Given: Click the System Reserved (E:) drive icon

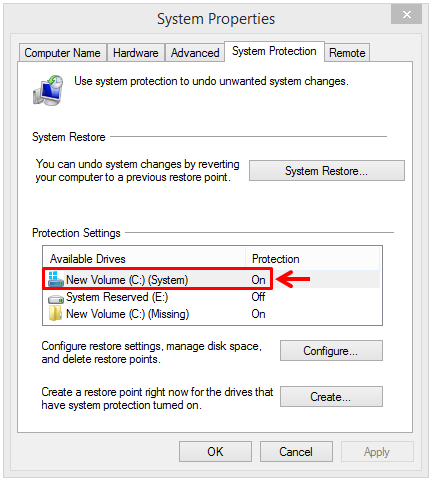Looking at the screenshot, I should [55, 298].
